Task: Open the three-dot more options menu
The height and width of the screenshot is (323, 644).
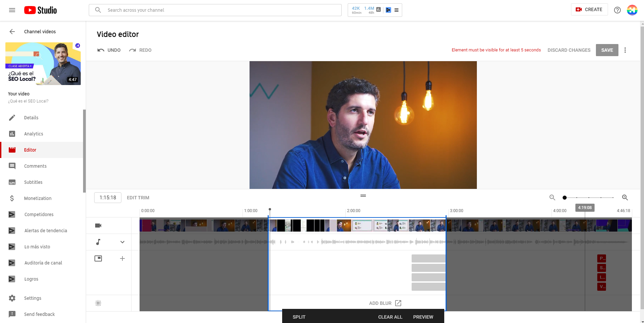Action: pos(625,50)
